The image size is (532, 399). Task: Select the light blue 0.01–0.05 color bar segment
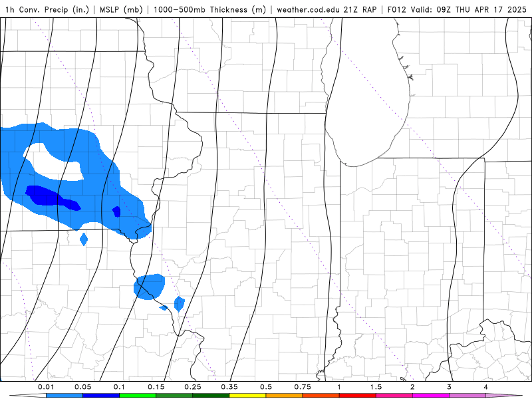tap(65, 396)
